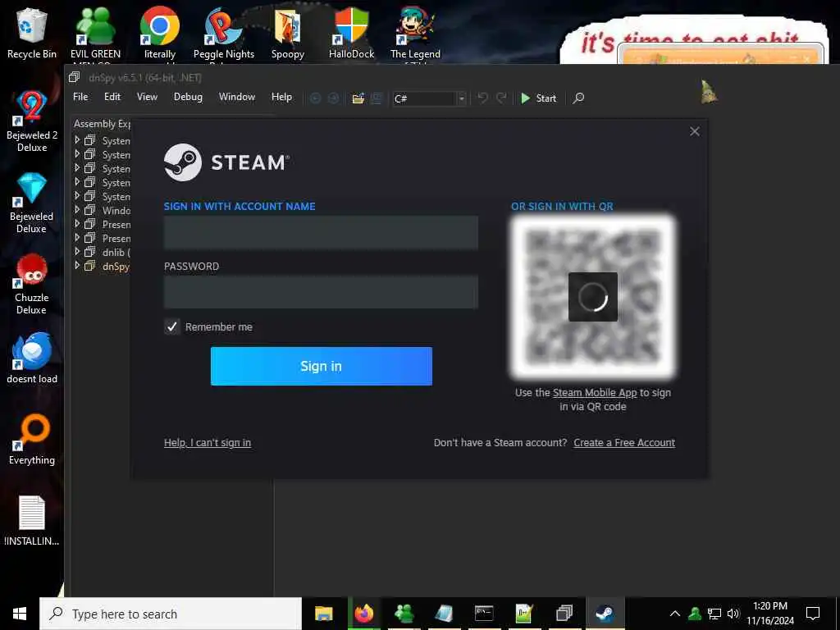This screenshot has height=630, width=840.
Task: Click the volume speaker tray icon
Action: (733, 614)
